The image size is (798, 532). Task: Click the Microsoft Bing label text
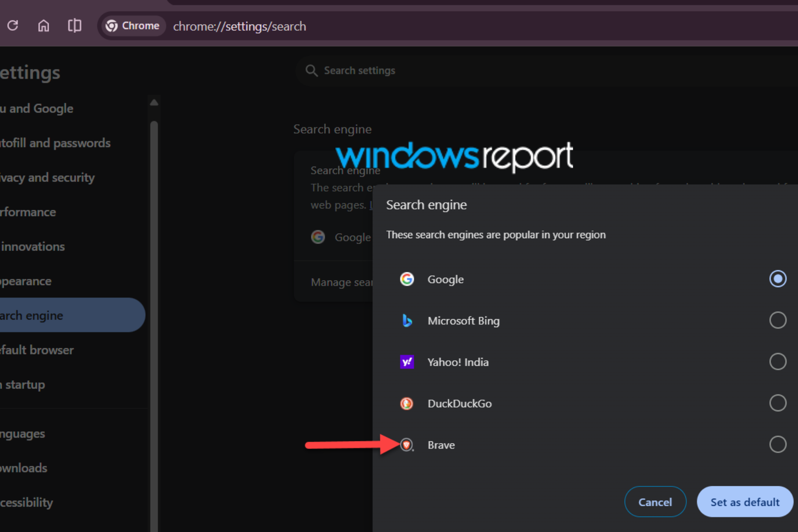click(x=463, y=321)
